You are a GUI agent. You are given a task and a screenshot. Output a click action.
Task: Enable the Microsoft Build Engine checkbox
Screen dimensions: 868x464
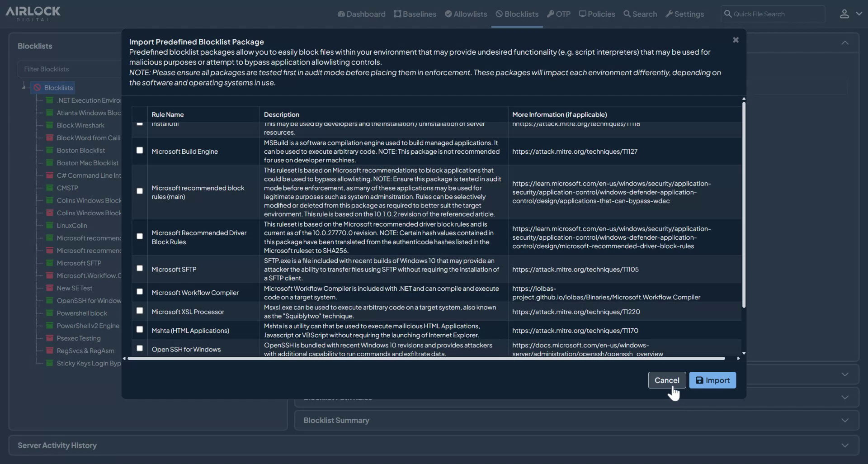(140, 150)
